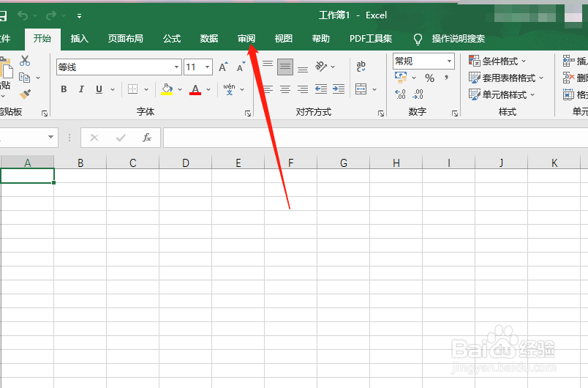Viewport: 588px width, 388px height.
Task: Open fill color palette arrow
Action: [x=180, y=89]
